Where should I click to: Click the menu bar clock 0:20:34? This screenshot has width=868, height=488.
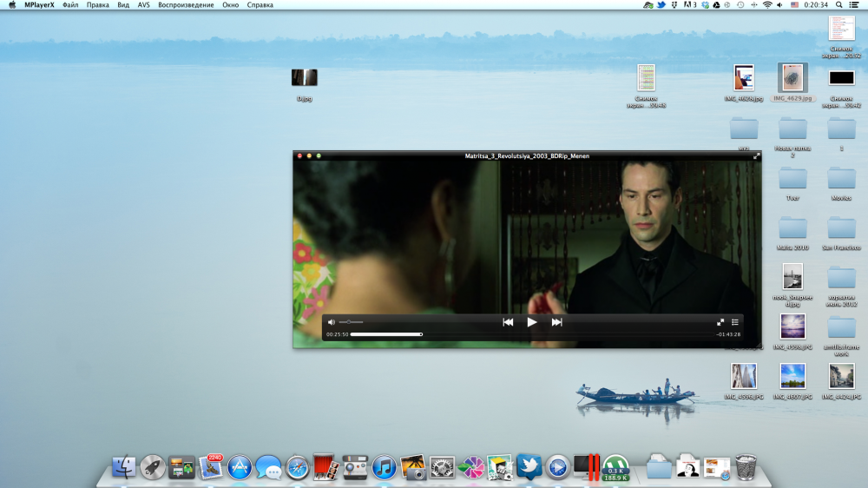click(x=815, y=5)
